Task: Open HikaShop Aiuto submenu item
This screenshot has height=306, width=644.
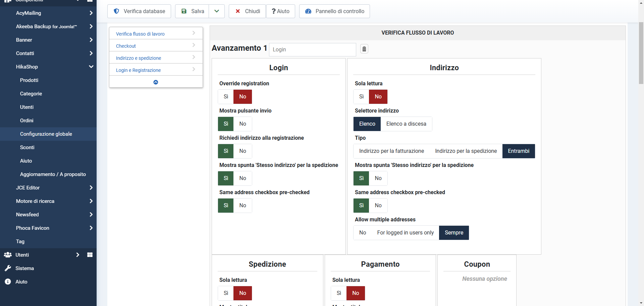Action: click(48, 161)
